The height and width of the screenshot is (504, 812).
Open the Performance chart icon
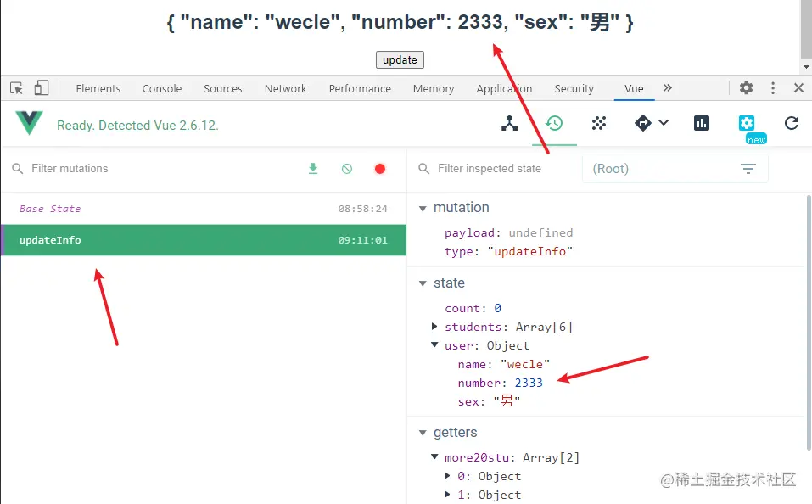point(702,123)
